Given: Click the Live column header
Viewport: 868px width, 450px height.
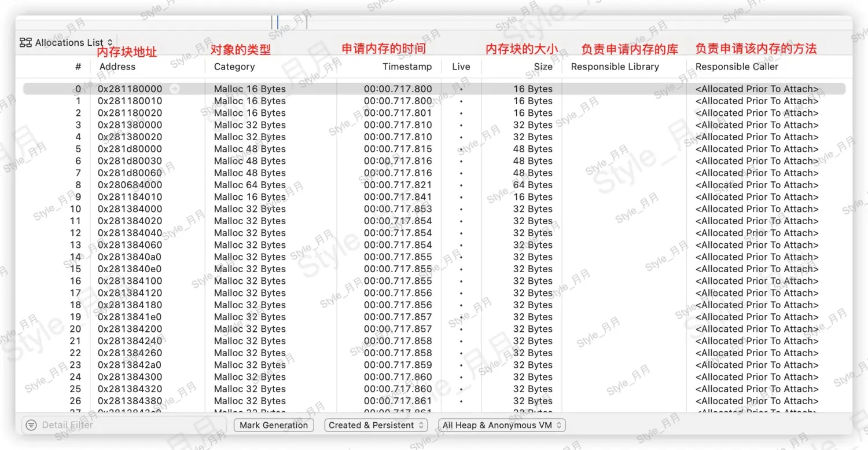Looking at the screenshot, I should (x=461, y=67).
